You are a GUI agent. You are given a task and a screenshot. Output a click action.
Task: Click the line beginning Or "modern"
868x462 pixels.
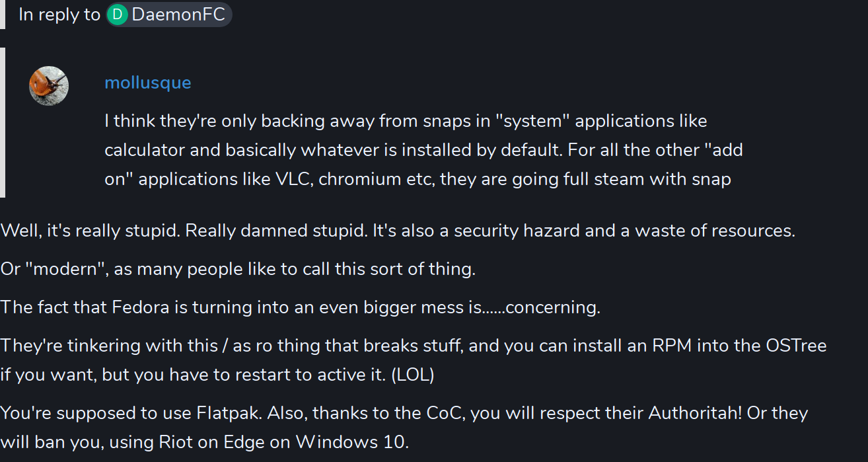[238, 269]
